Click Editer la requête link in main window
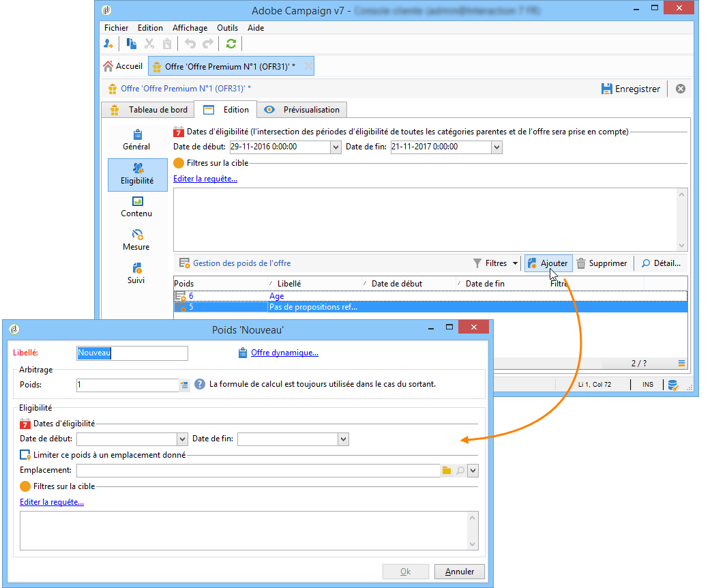712x588 pixels. click(205, 179)
